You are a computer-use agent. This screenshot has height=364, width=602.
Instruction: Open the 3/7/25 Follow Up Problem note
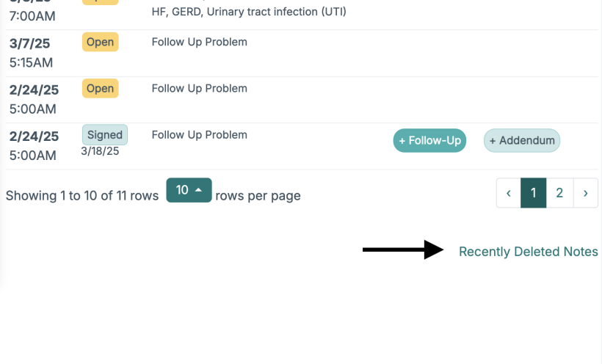coord(199,42)
